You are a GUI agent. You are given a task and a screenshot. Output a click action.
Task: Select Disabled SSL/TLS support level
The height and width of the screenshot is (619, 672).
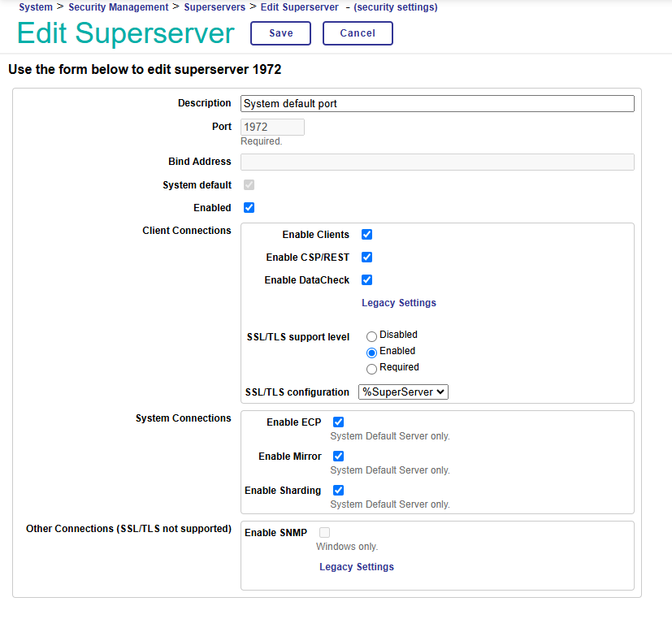click(x=371, y=335)
